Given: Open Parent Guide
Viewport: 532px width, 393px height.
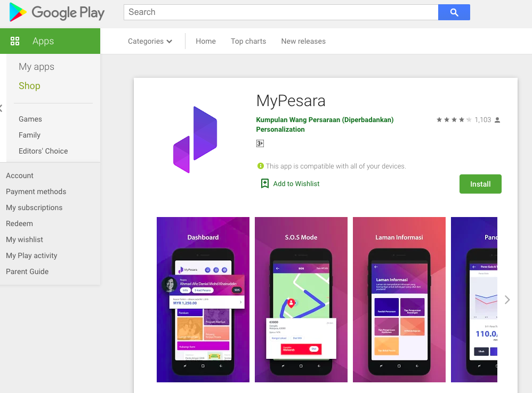Looking at the screenshot, I should [x=27, y=271].
